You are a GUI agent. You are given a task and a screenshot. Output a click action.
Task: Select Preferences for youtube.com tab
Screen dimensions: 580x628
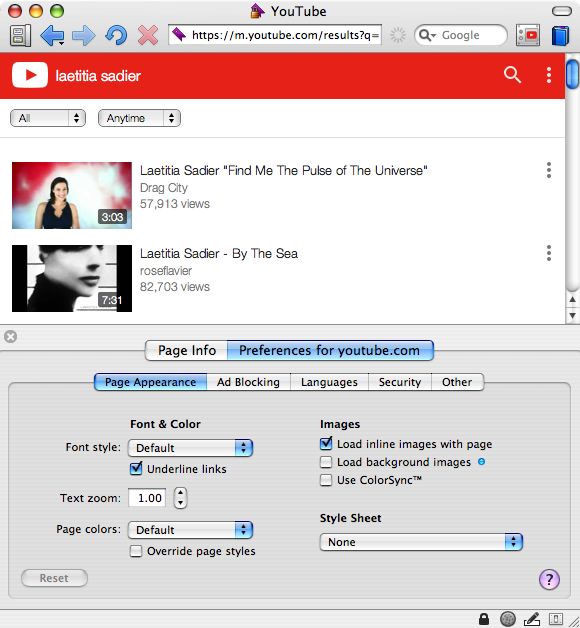[330, 350]
